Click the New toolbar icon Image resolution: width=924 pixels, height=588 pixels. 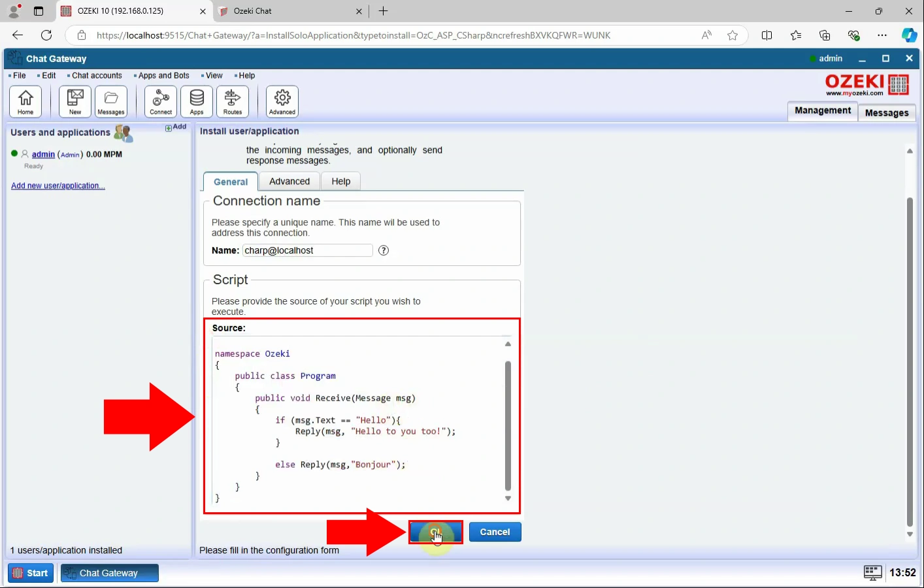tap(75, 101)
